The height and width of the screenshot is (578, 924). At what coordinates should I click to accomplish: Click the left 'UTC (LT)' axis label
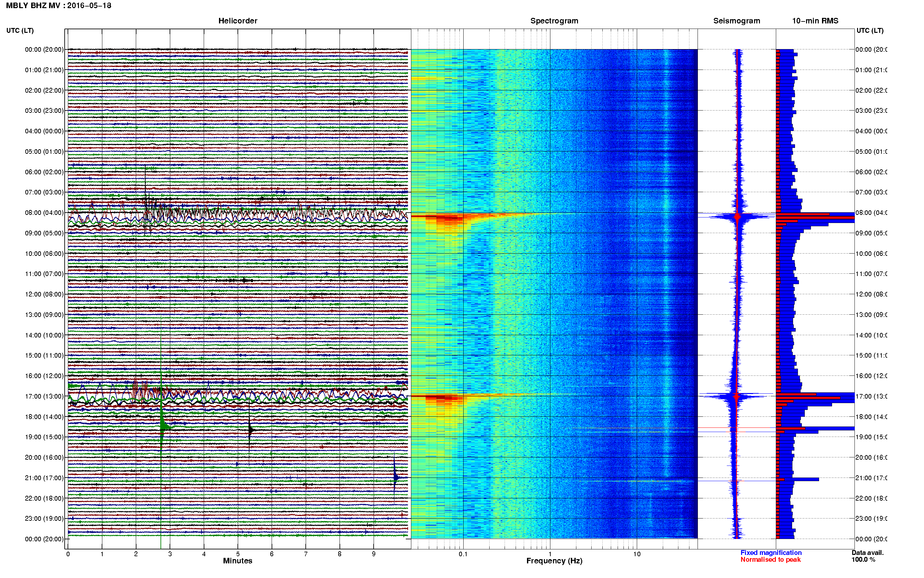pos(20,31)
